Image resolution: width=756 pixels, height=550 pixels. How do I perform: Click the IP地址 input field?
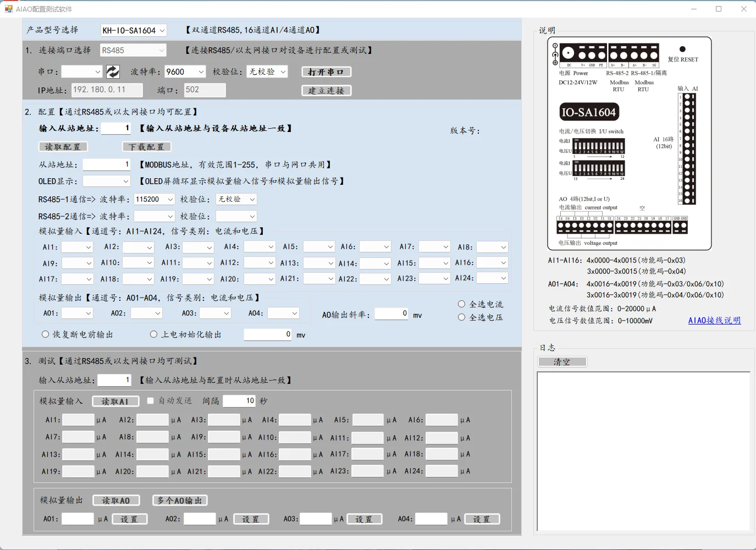(107, 90)
